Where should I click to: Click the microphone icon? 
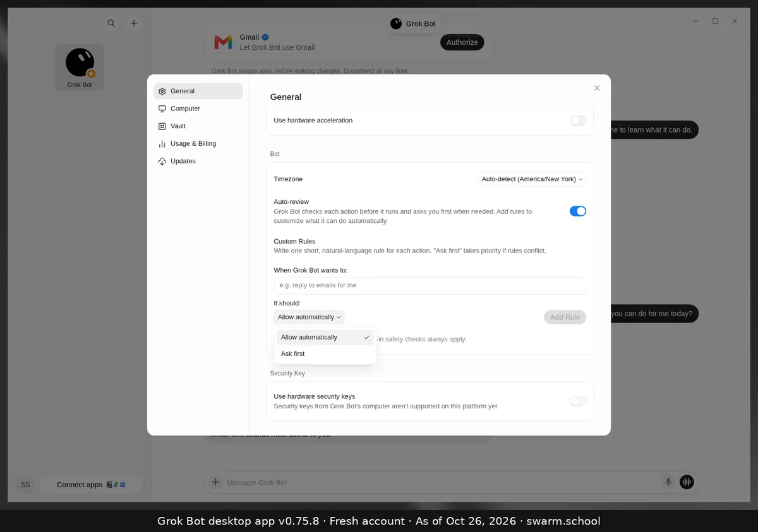click(x=668, y=482)
